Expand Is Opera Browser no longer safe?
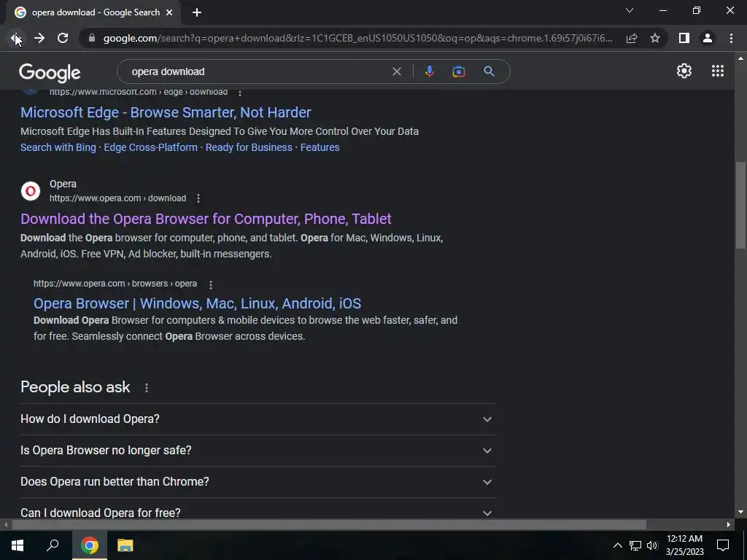This screenshot has height=560, width=747. pyautogui.click(x=258, y=451)
